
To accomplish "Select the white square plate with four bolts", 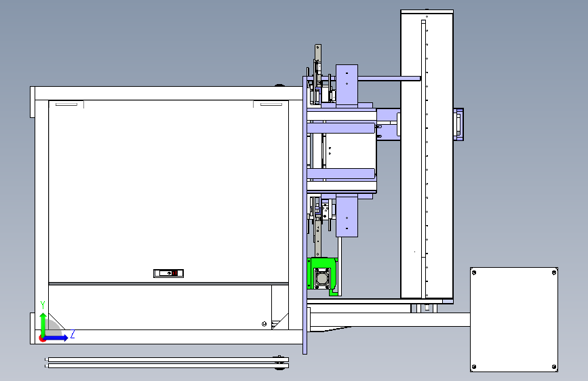I will pyautogui.click(x=514, y=319).
